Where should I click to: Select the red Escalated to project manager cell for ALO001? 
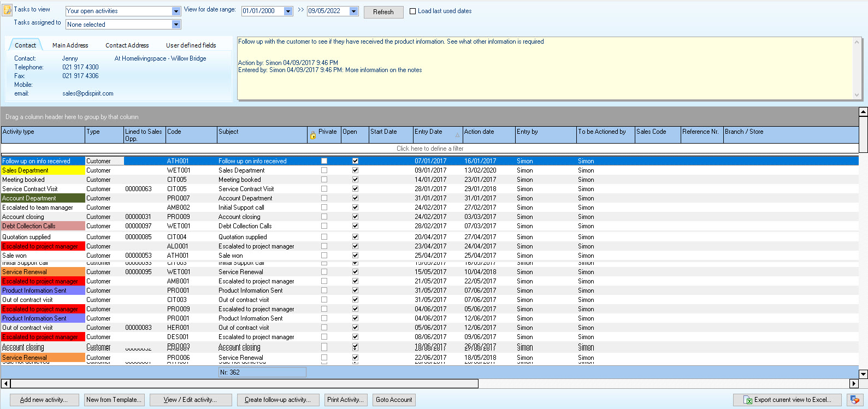[43, 246]
